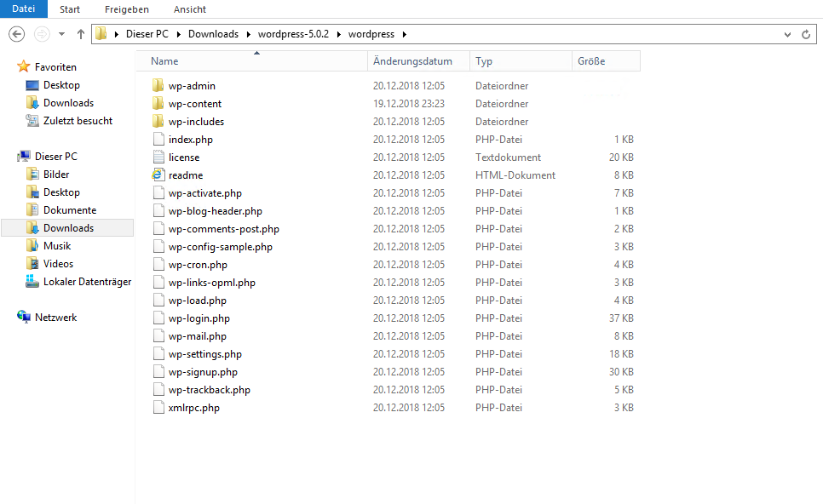Select the wp-includes folder icon

(158, 121)
